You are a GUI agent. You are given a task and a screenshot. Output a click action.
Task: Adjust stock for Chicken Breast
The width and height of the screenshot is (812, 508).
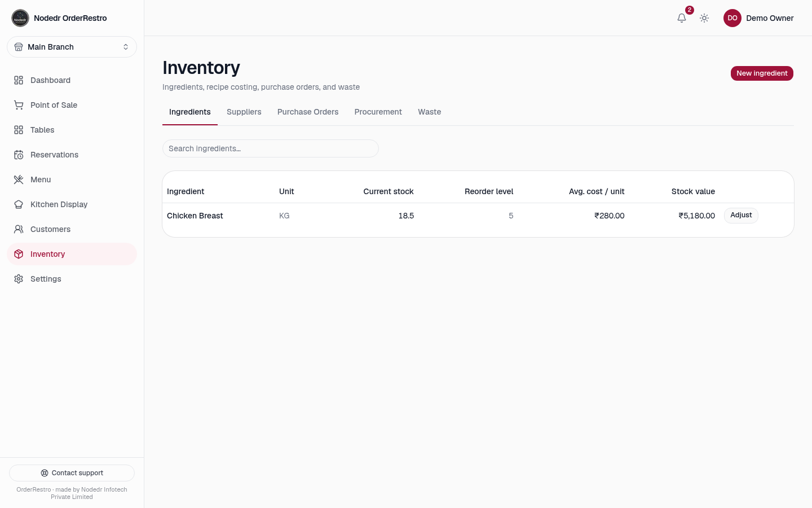point(741,215)
